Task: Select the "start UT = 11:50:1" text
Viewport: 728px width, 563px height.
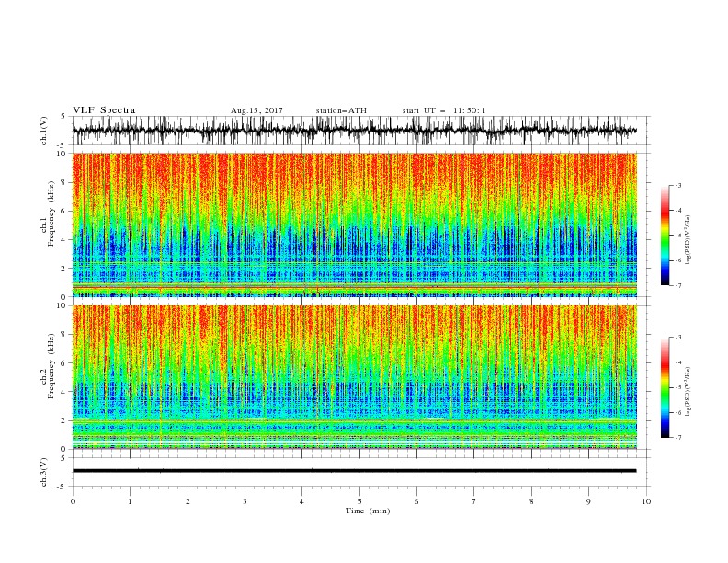Action: (x=444, y=110)
